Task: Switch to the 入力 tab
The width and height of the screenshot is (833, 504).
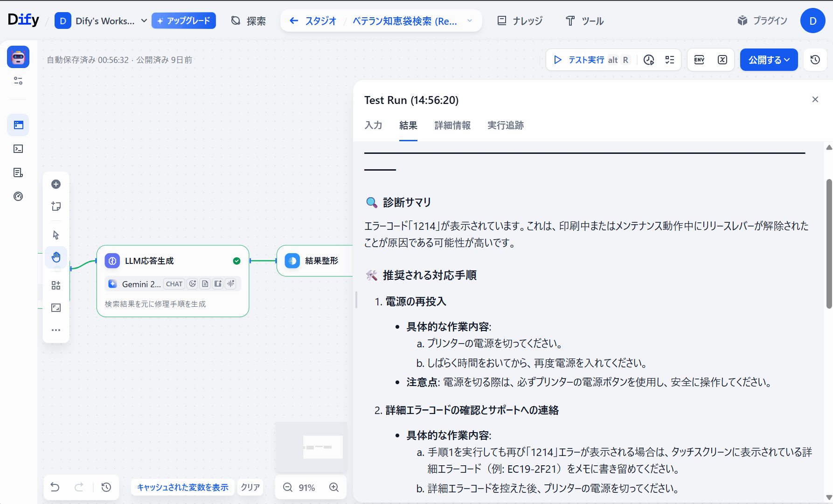Action: pos(373,125)
